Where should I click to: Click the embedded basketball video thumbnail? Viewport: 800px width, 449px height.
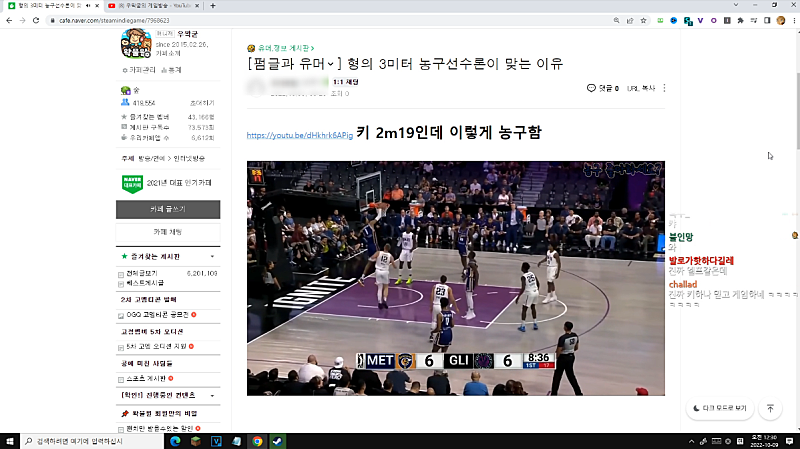(441, 277)
